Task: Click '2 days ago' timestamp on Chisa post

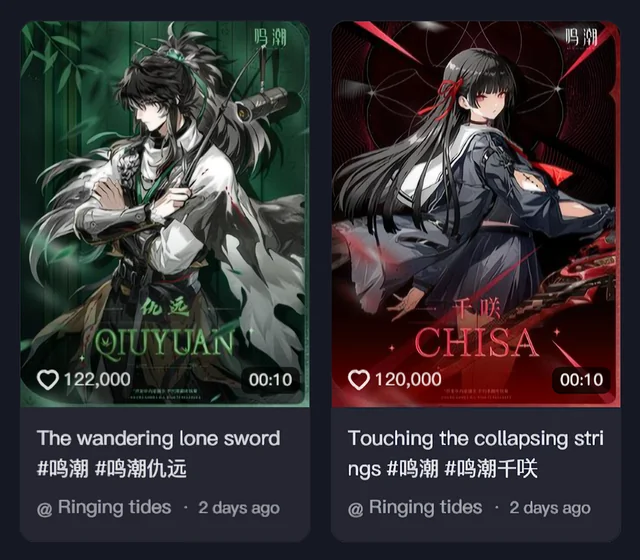Action: click(x=550, y=508)
